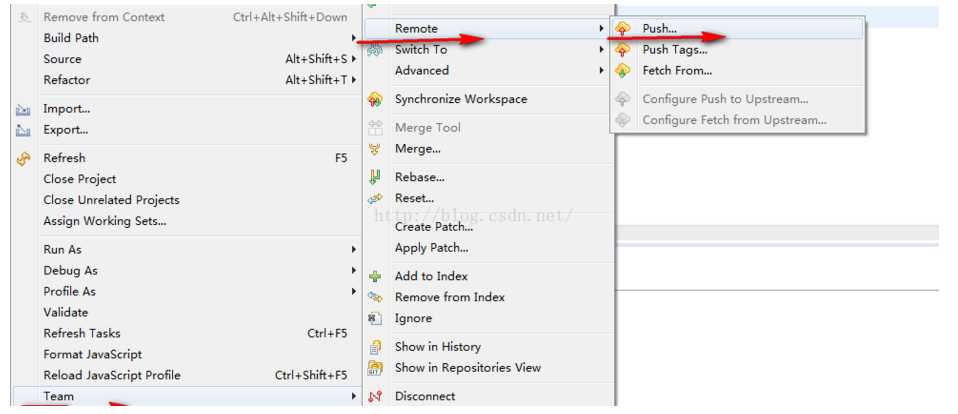The width and height of the screenshot is (958, 414).
Task: Expand the Team submenu arrow
Action: [x=353, y=396]
